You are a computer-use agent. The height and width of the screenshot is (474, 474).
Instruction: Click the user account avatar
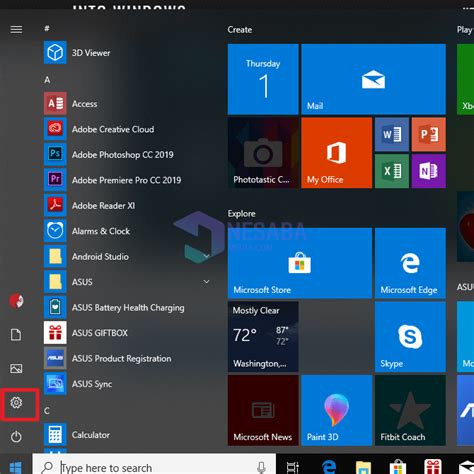pyautogui.click(x=16, y=301)
